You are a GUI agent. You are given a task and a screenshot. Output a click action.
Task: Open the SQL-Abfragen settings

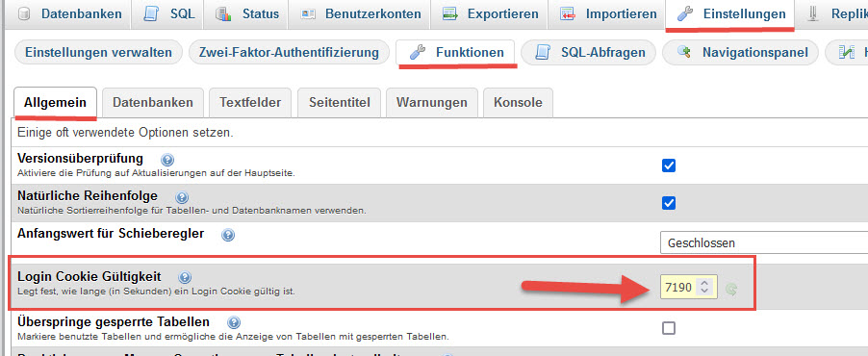(x=589, y=53)
